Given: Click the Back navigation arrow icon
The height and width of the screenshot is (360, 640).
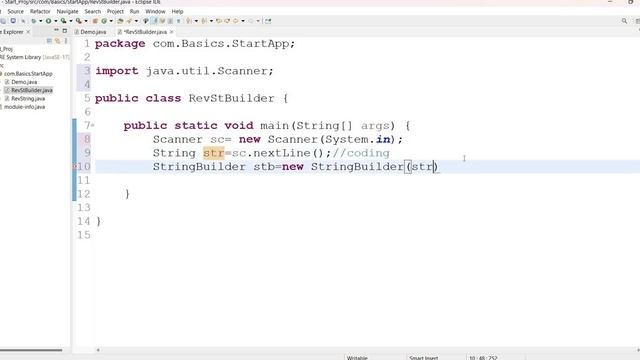Looking at the screenshot, I should [236, 21].
